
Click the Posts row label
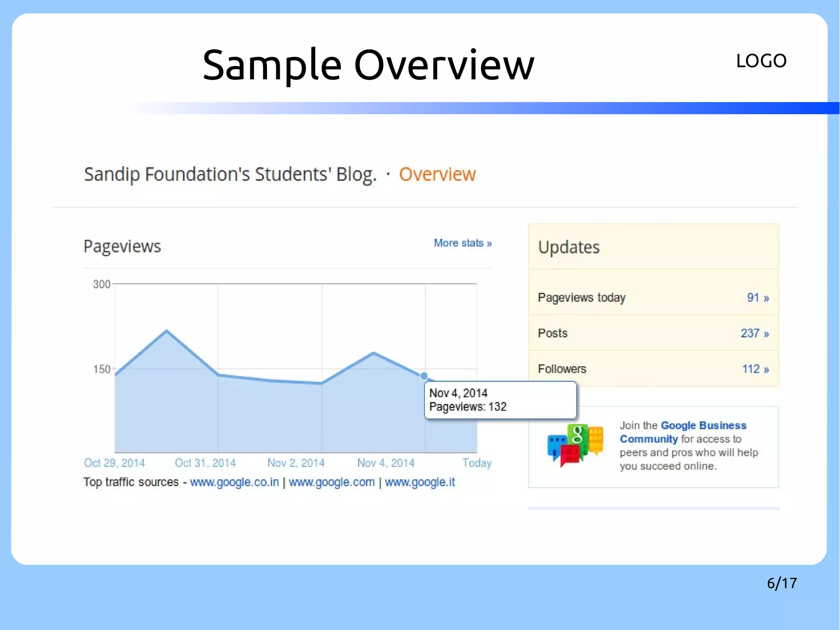(552, 333)
